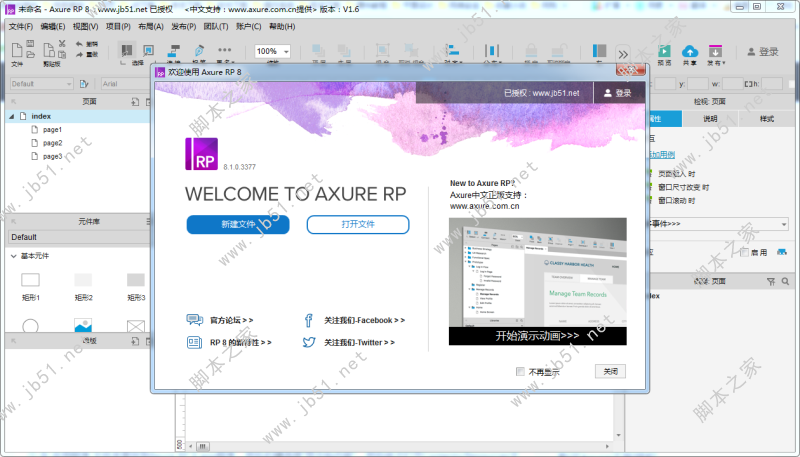Open the more events dropdown in inspector
This screenshot has width=800, height=457.
pyautogui.click(x=719, y=224)
